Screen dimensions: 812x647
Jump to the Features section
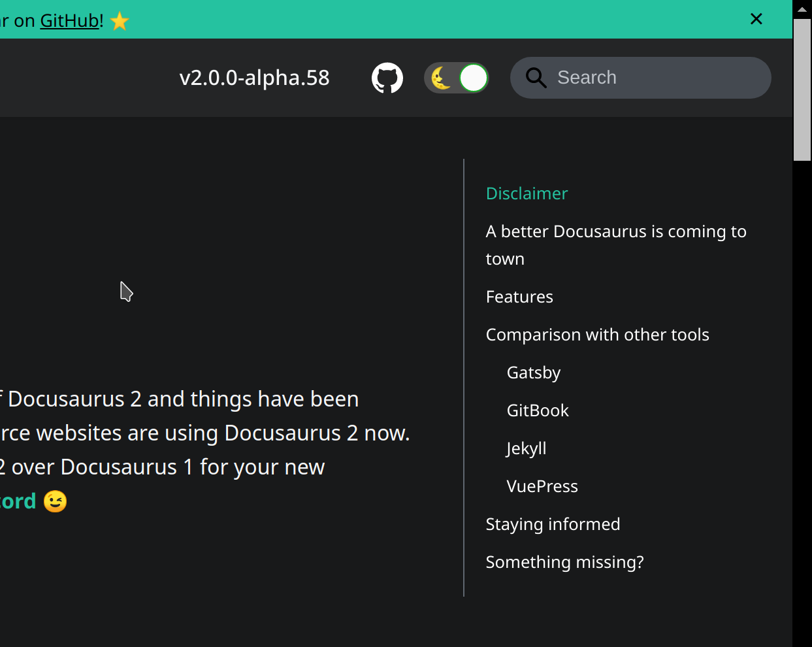519,296
